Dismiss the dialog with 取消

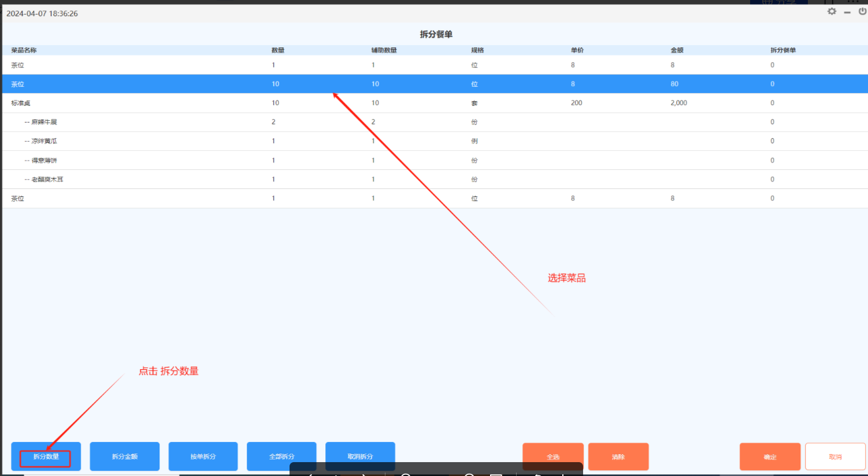tap(835, 457)
